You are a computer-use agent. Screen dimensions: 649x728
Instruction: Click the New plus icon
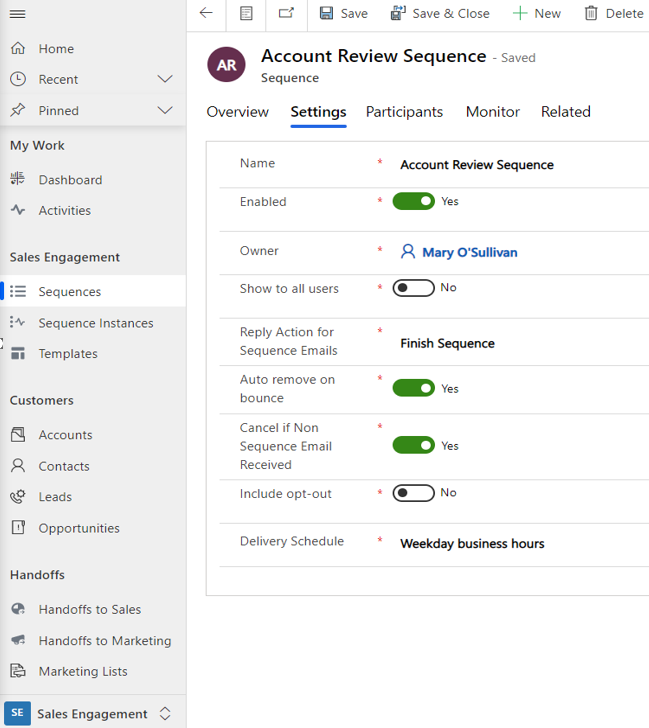[519, 13]
